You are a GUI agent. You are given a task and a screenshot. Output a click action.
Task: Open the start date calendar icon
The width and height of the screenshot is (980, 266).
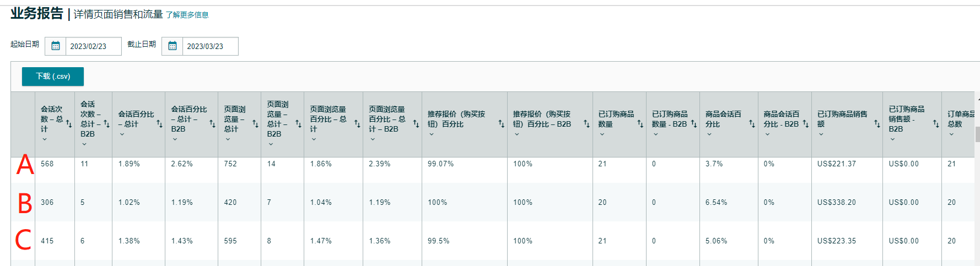(x=56, y=46)
